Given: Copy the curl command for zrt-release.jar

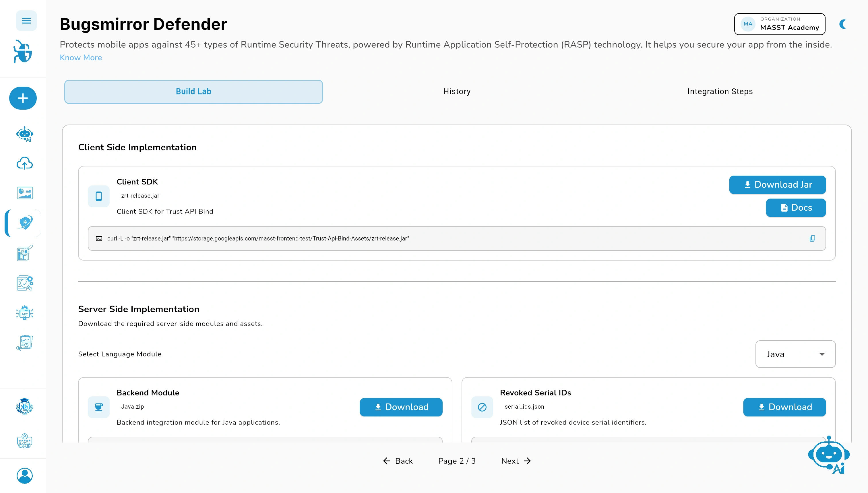Looking at the screenshot, I should tap(812, 238).
